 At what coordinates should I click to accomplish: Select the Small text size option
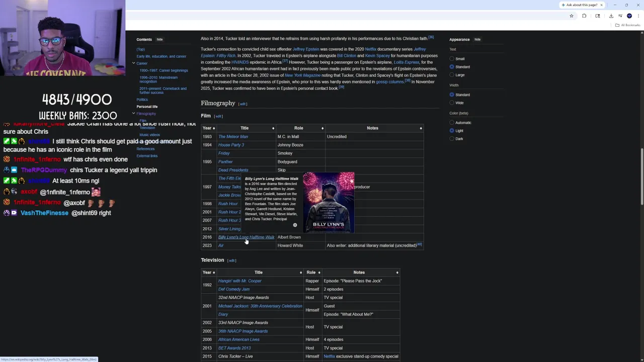click(452, 59)
